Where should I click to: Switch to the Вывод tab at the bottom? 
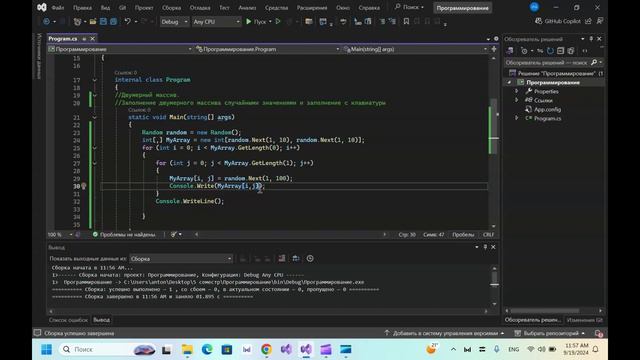[x=101, y=320]
